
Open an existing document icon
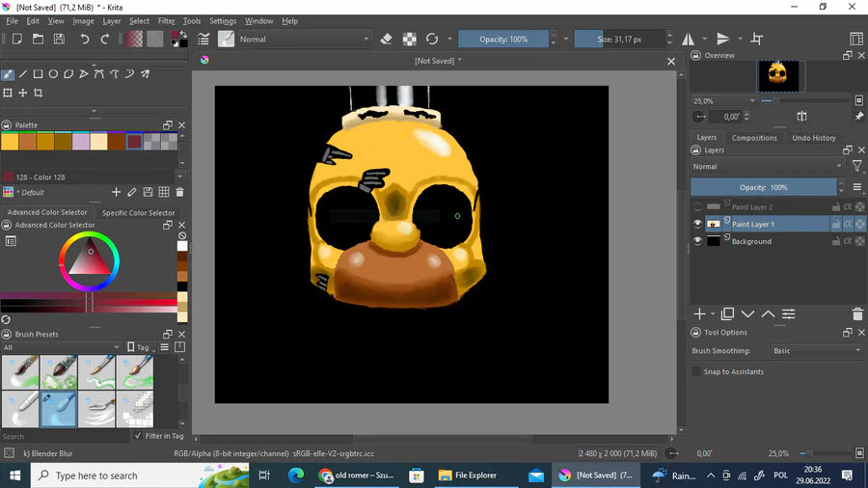coord(38,39)
